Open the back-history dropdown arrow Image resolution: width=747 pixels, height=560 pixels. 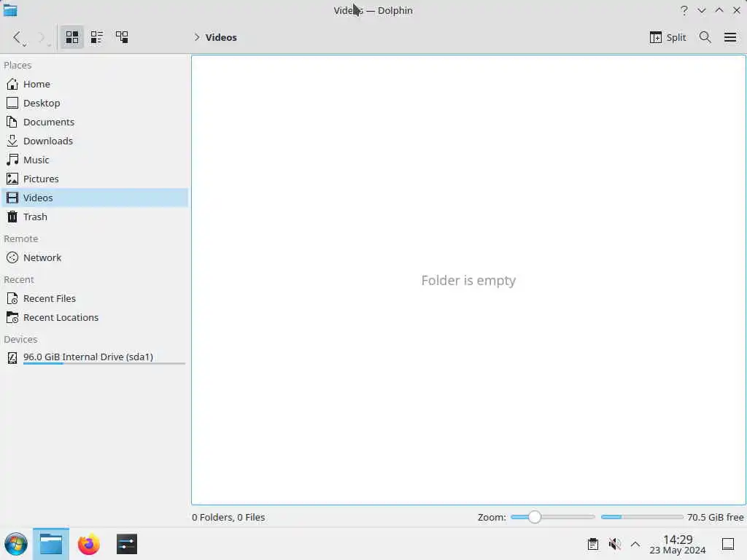pos(25,44)
